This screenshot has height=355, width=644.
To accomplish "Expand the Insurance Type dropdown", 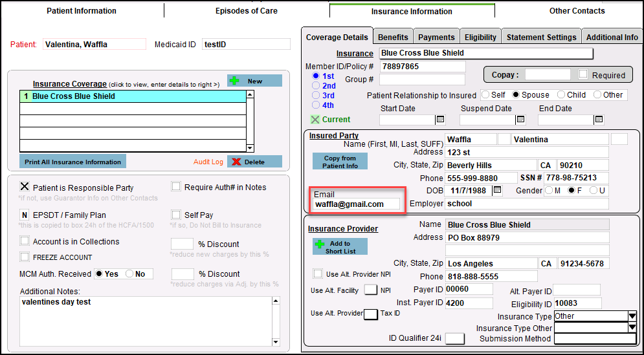I will pos(632,316).
